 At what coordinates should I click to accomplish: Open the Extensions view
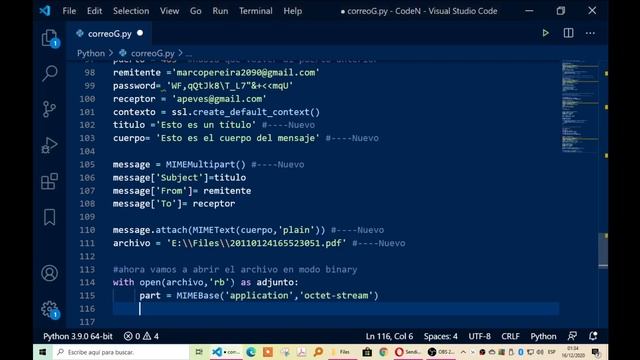49,181
